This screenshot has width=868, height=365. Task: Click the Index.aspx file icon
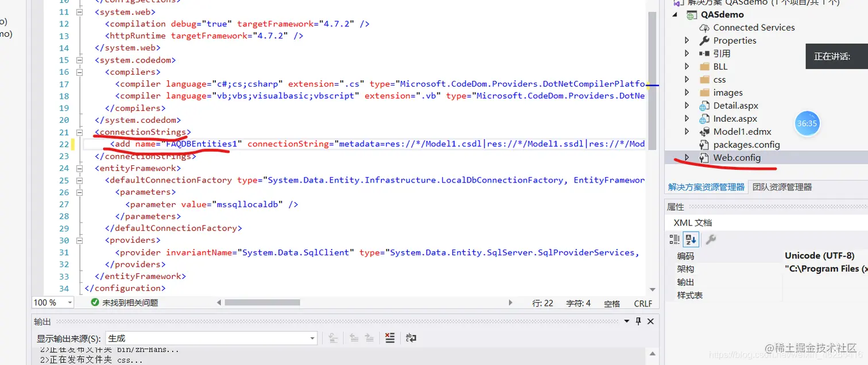(x=704, y=119)
